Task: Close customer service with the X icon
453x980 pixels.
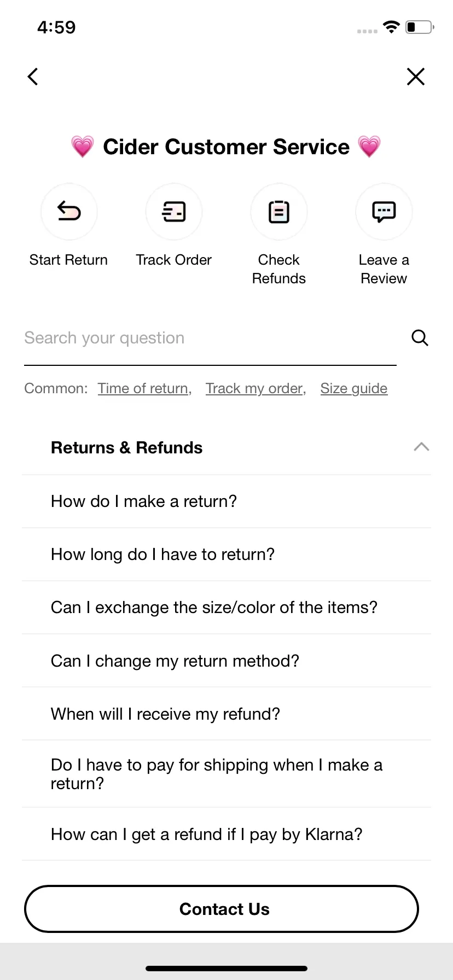Action: [x=416, y=77]
